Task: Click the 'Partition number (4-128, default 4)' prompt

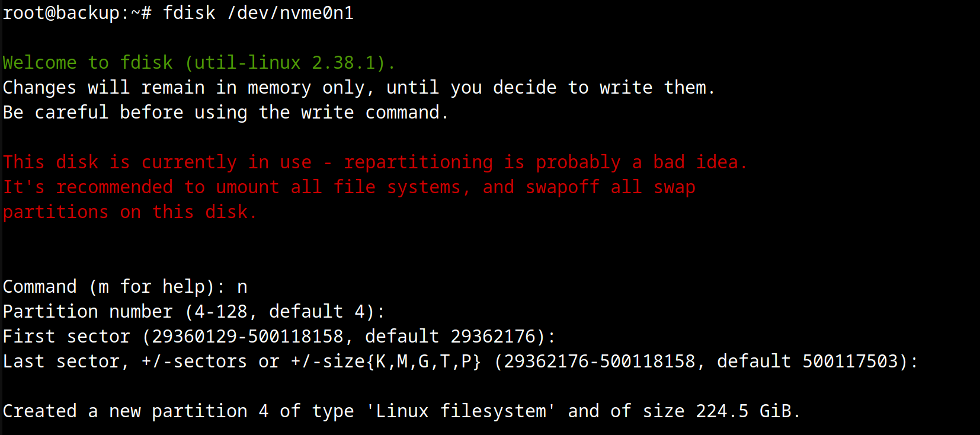Action: [194, 312]
